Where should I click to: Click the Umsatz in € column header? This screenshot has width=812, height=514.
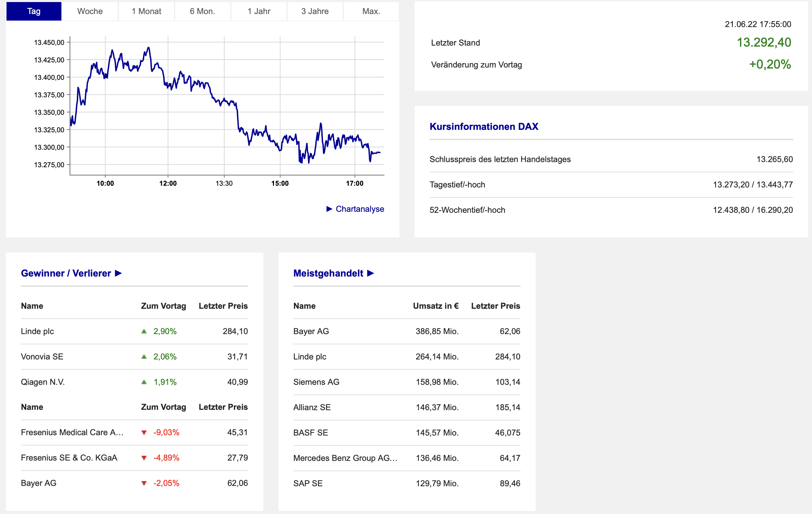click(x=436, y=306)
